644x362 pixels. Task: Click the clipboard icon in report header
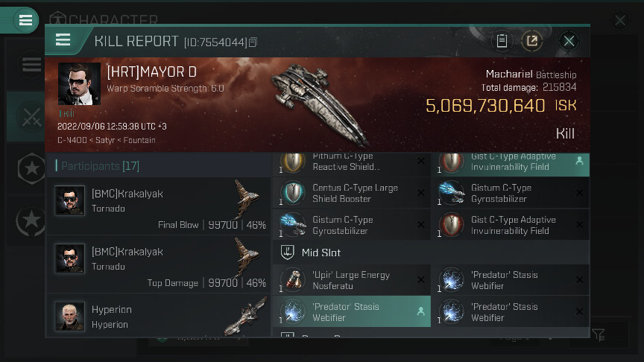502,41
